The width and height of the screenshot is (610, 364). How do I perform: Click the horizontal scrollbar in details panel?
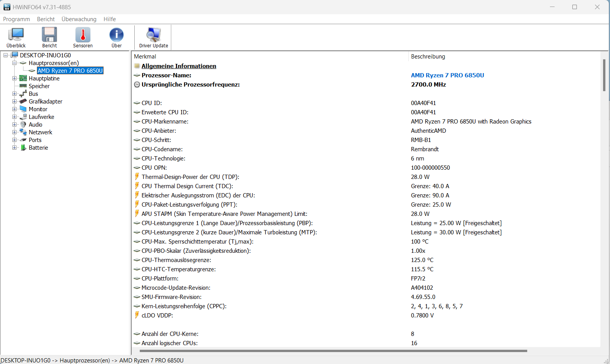click(x=333, y=351)
